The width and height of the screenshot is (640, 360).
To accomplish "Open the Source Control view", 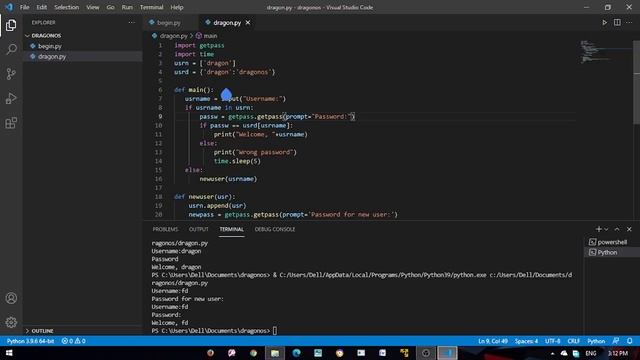I will pyautogui.click(x=11, y=74).
